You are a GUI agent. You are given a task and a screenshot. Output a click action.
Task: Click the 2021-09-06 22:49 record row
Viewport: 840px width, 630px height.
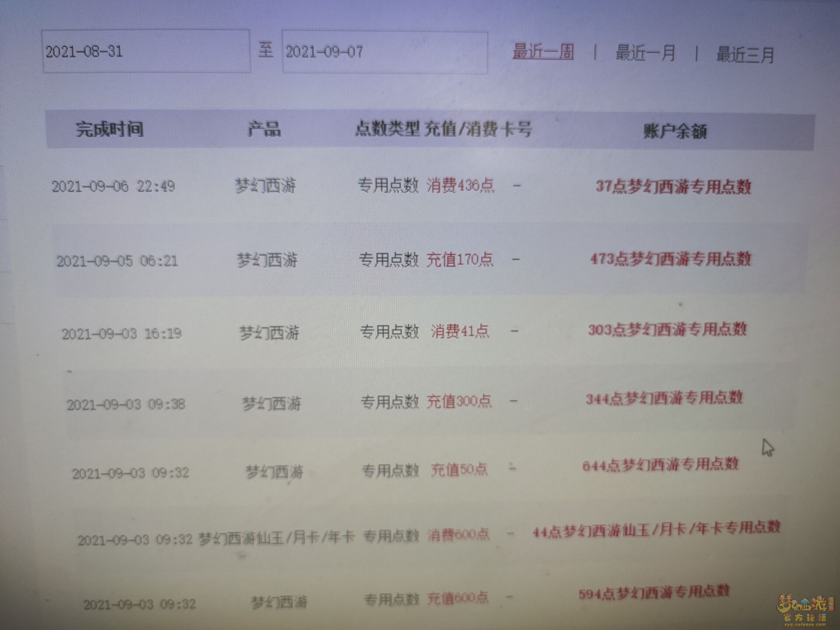pos(113,187)
